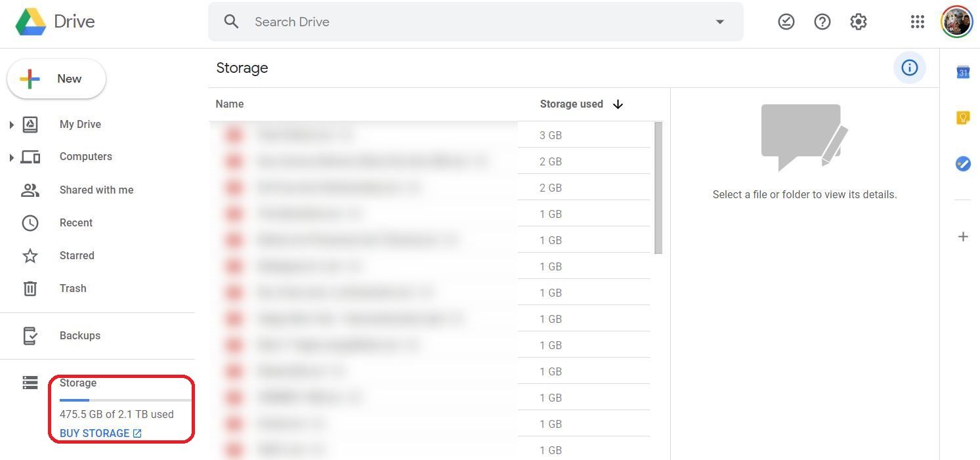Open Google Keep side panel
The width and height of the screenshot is (980, 460).
963,118
